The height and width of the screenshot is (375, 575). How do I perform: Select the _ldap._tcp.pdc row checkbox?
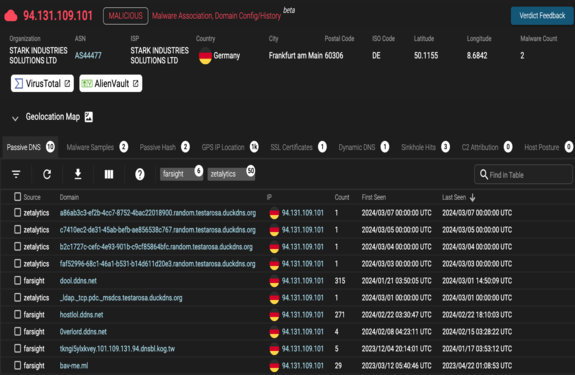point(17,297)
